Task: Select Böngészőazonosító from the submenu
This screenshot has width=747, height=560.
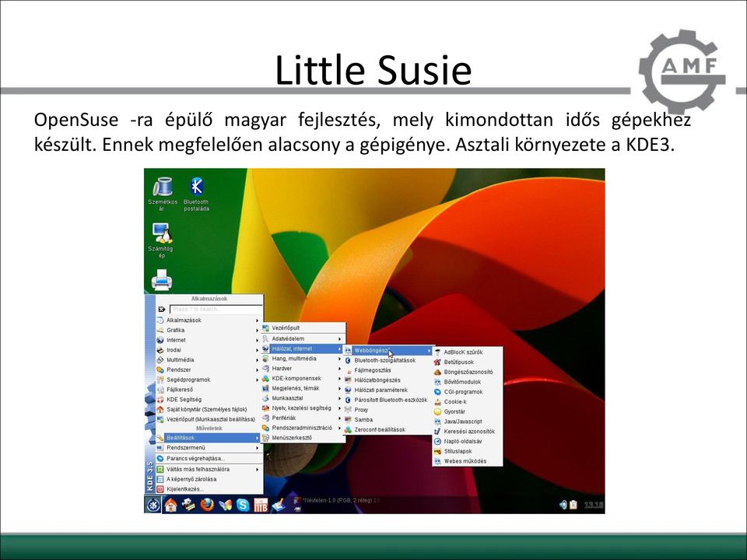Action: coord(468,372)
